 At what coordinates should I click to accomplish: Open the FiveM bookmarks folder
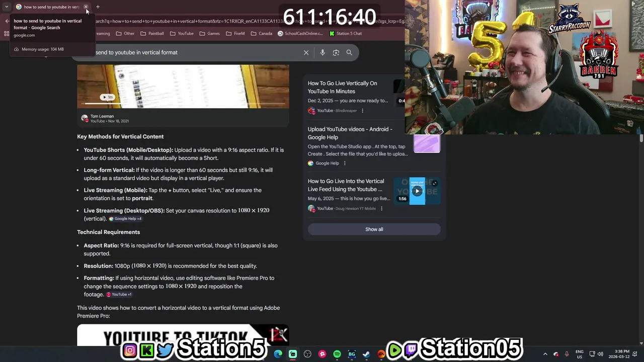coord(235,34)
